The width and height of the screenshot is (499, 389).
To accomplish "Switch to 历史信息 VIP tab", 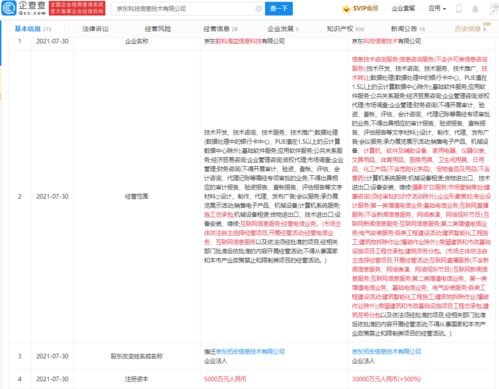I will tap(472, 28).
